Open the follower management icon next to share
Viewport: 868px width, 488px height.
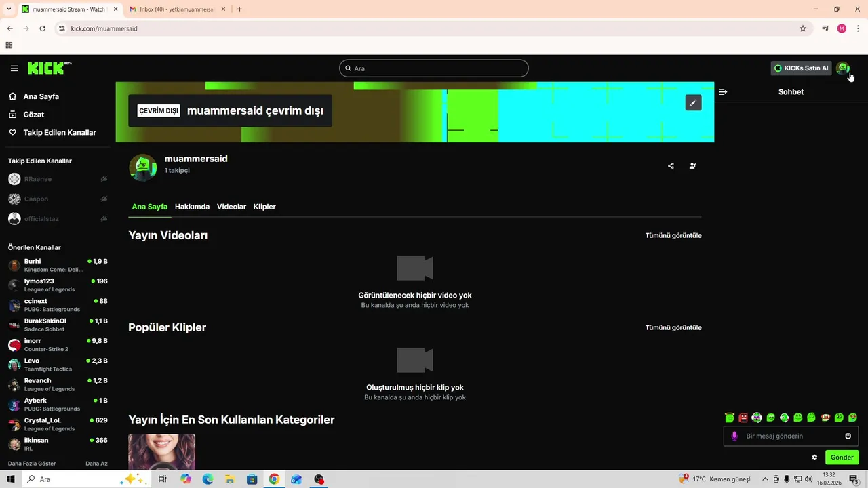pos(692,165)
